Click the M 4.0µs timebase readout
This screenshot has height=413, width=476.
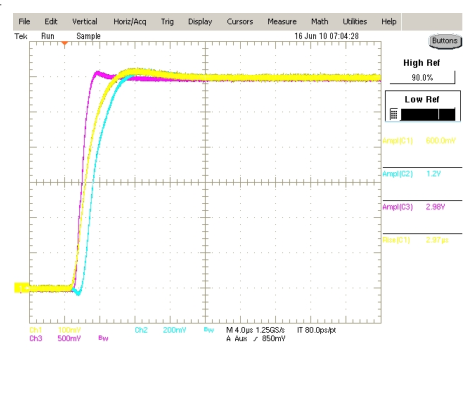tap(240, 330)
